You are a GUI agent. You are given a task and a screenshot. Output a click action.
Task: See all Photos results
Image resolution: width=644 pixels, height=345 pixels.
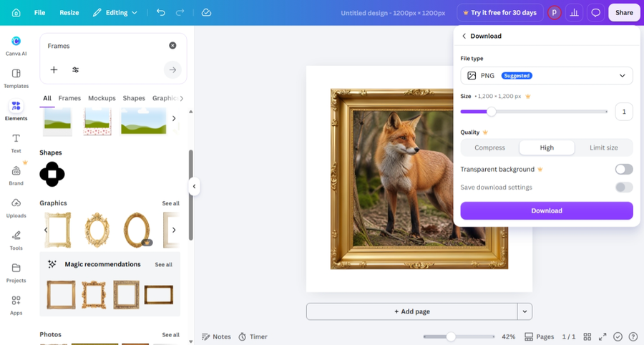click(170, 335)
